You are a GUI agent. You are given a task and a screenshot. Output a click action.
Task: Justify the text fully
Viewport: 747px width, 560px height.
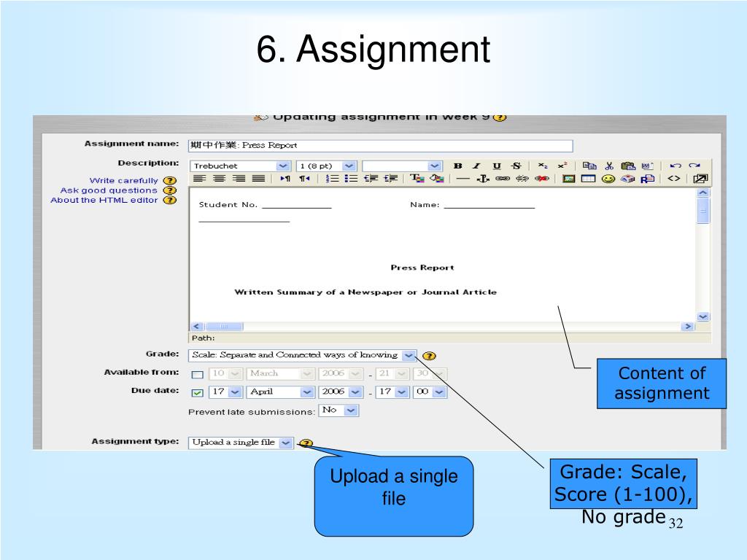[259, 179]
